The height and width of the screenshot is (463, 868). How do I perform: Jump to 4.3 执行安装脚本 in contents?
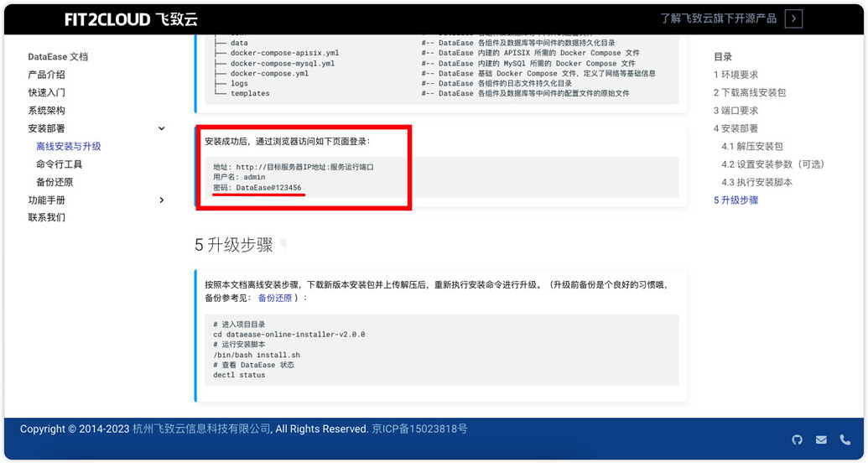pos(756,182)
